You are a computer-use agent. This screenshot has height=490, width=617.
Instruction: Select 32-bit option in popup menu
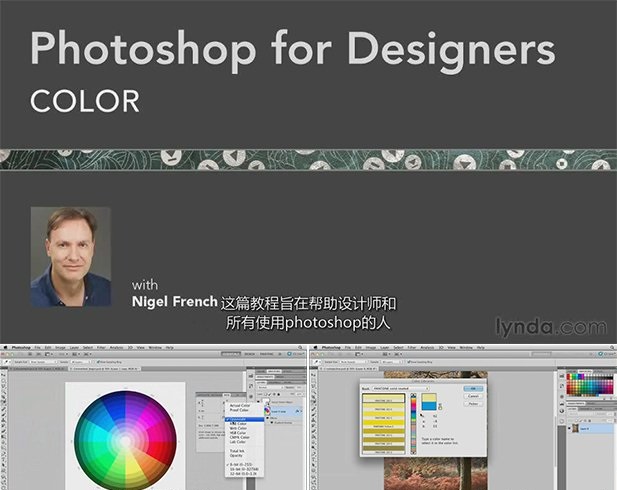tap(244, 474)
